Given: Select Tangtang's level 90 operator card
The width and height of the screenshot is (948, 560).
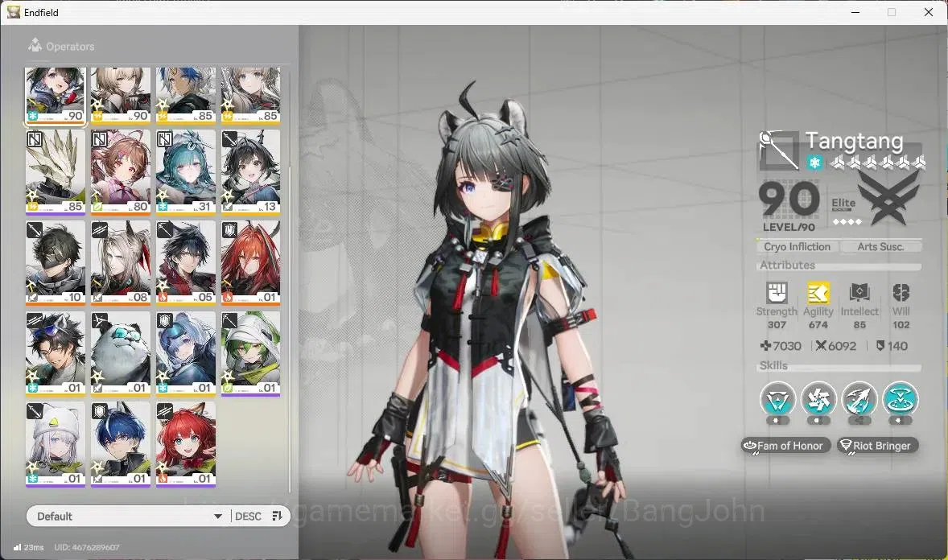Looking at the screenshot, I should click(55, 96).
